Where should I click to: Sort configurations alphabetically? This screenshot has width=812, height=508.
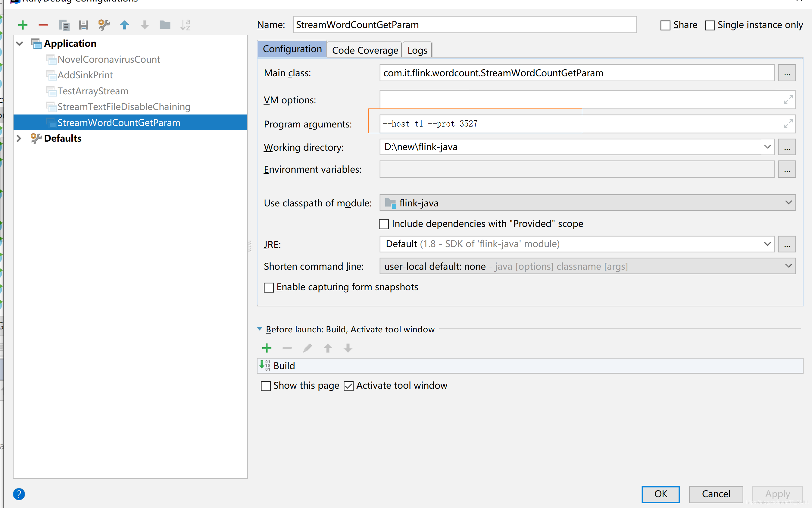click(x=185, y=25)
